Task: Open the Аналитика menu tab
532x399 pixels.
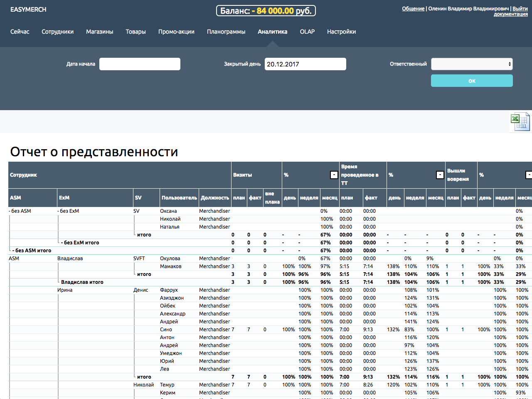Action: point(272,32)
